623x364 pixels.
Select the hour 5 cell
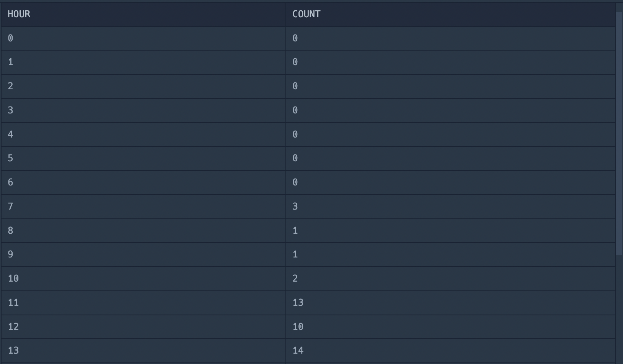click(x=143, y=159)
